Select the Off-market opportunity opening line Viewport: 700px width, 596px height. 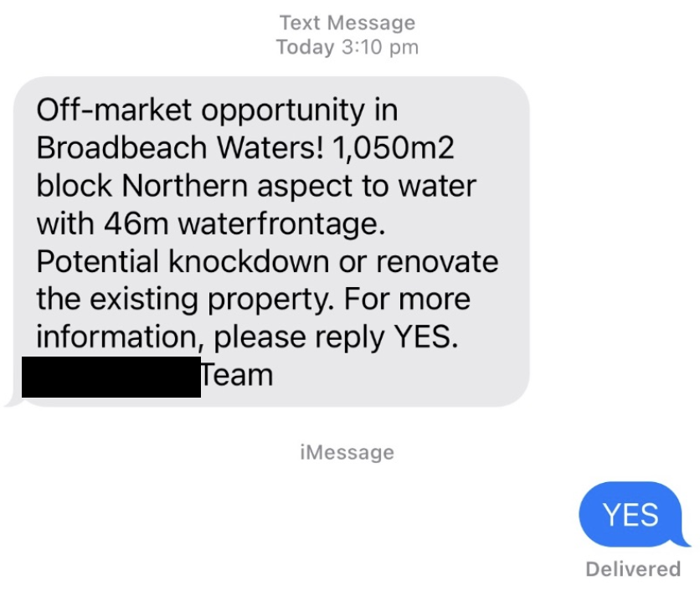(x=217, y=110)
